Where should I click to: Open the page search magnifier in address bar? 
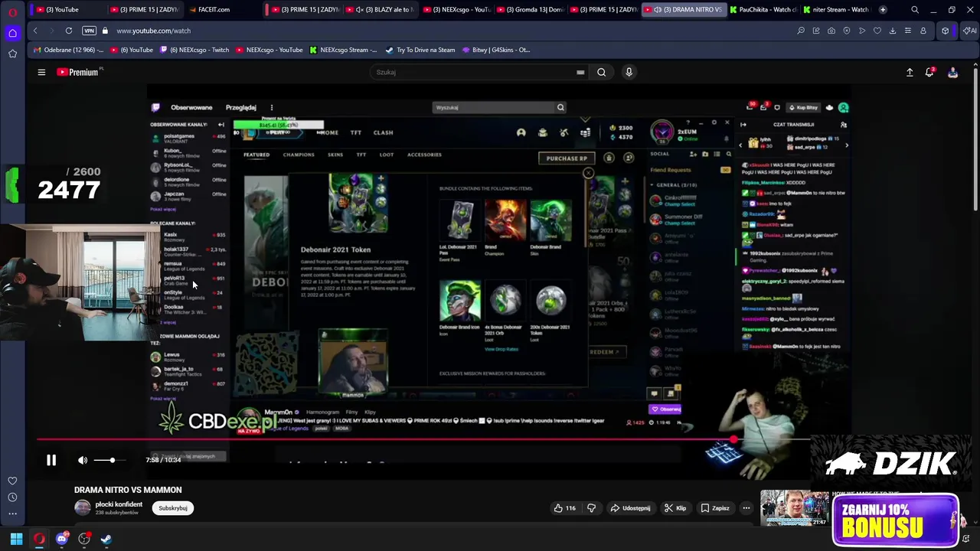[801, 31]
